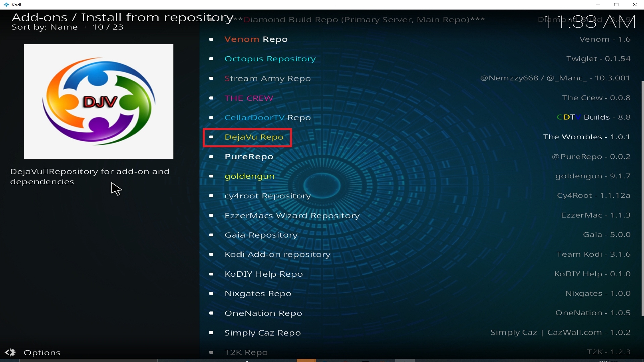Screen dimensions: 644x362
Task: Open EzzerMacs Wizard Repository
Action: tap(292, 216)
